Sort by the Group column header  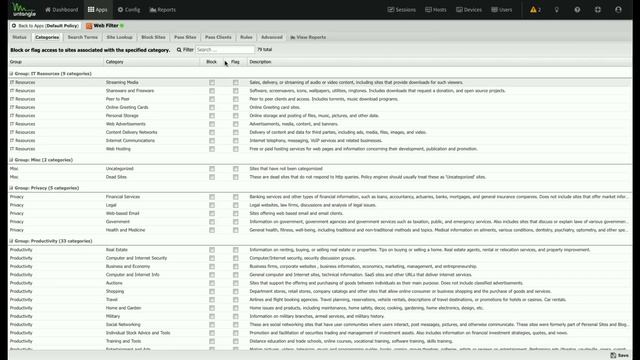pyautogui.click(x=56, y=62)
